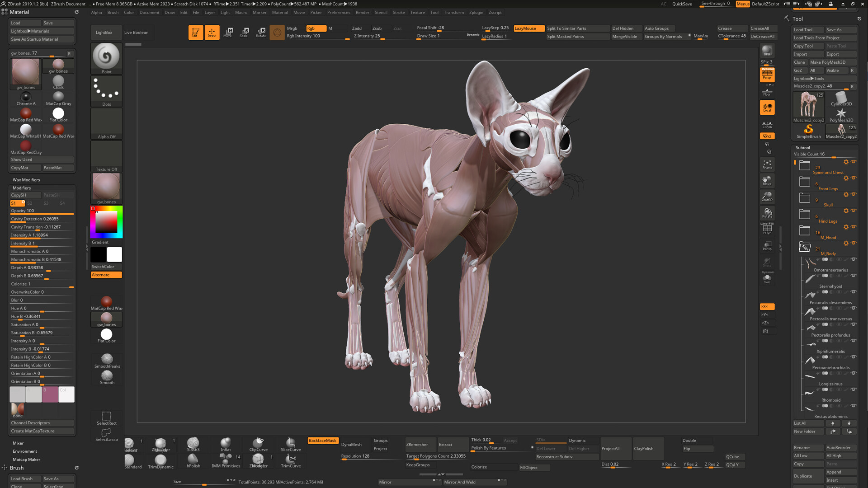Open the Transform menu
The width and height of the screenshot is (868, 488).
453,13
